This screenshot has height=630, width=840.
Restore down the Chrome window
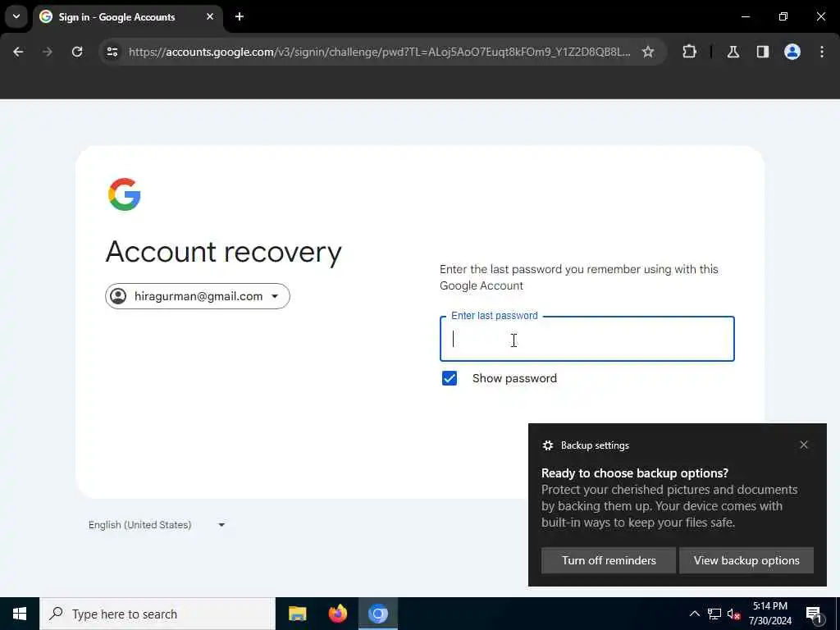click(x=783, y=16)
